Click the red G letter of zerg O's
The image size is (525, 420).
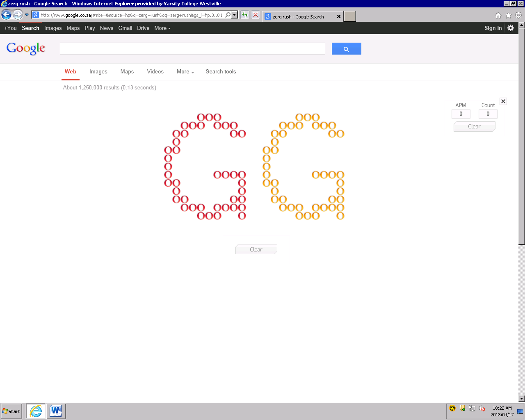[205, 167]
